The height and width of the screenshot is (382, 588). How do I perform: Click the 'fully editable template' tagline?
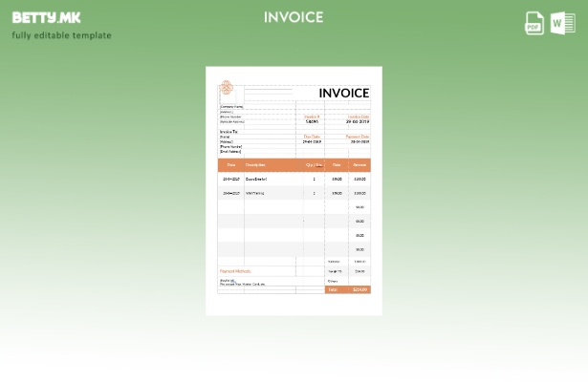point(61,35)
